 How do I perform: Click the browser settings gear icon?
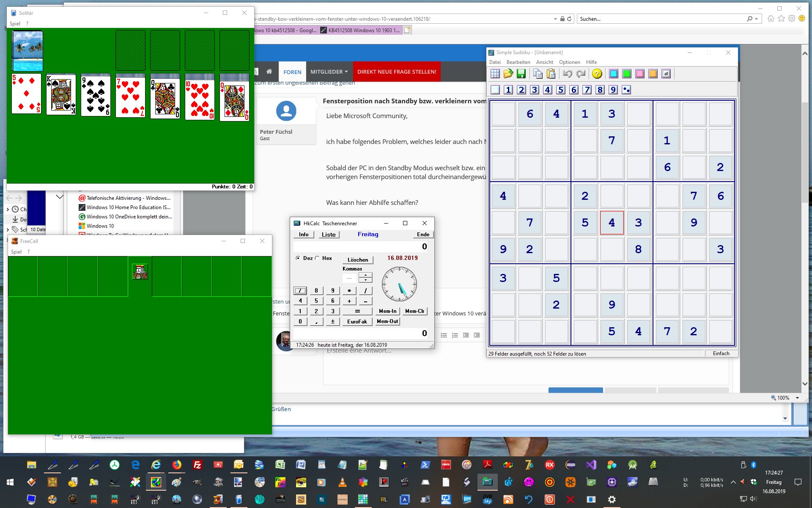(792, 19)
